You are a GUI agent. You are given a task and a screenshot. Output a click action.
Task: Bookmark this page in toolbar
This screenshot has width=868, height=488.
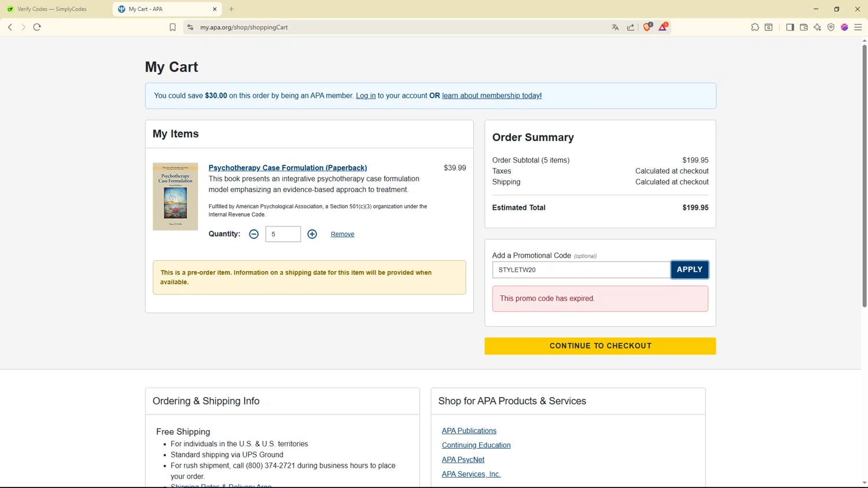172,27
